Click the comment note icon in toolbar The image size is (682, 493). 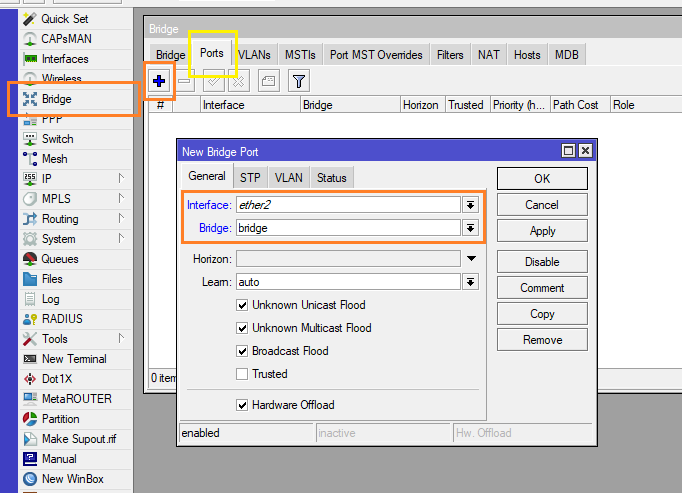268,80
